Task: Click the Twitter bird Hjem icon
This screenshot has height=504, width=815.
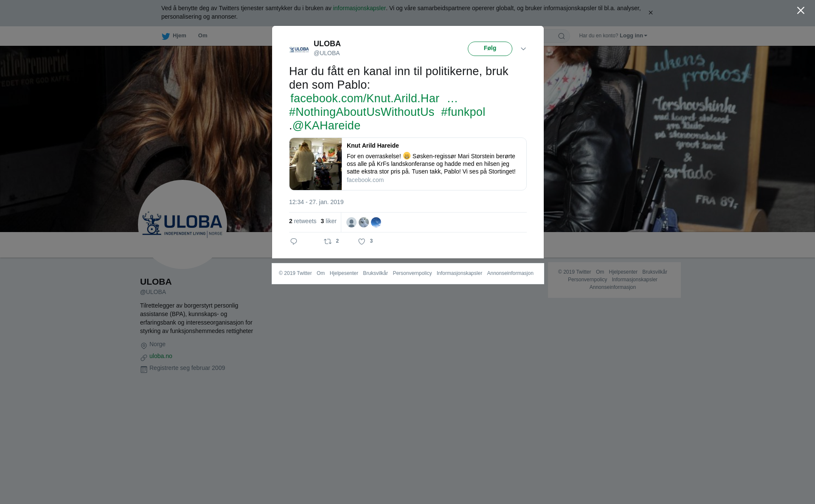Action: [166, 36]
